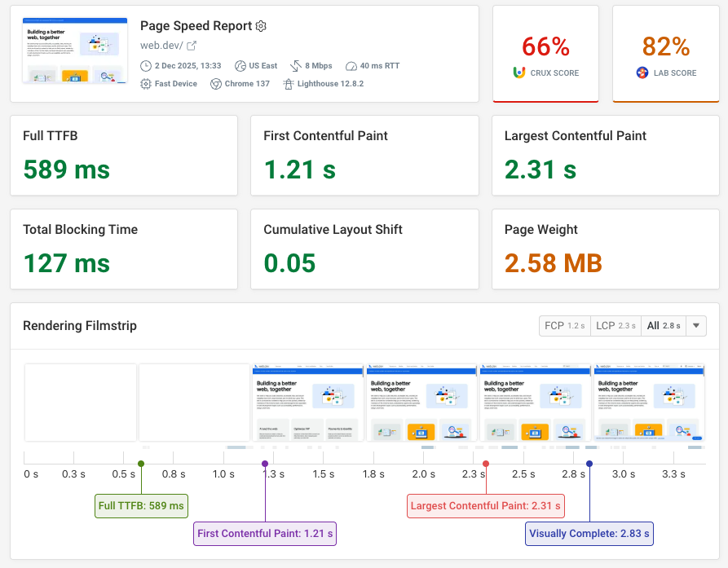Click the filmstrip screenshot near 2.0 s
The height and width of the screenshot is (568, 728).
click(421, 402)
